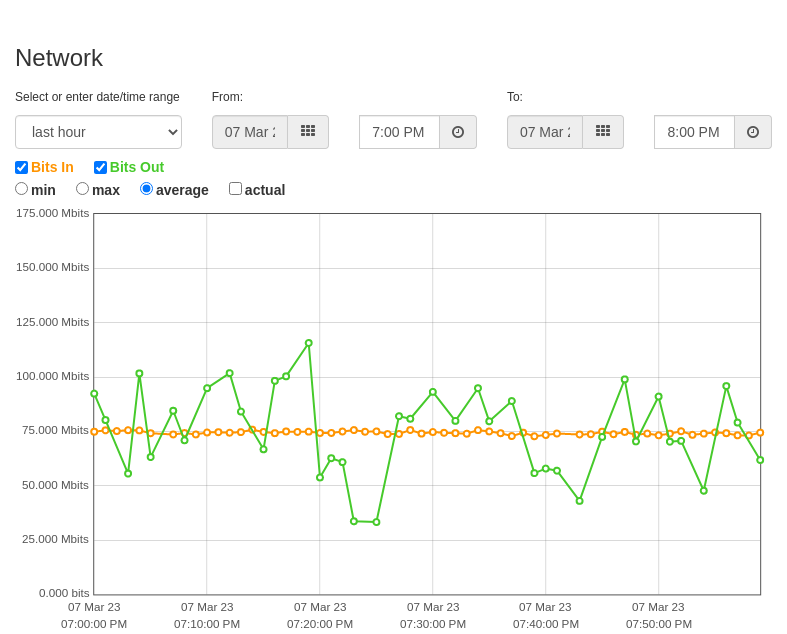The image size is (787, 634).
Task: Select the min radio button
Action: coord(22,189)
